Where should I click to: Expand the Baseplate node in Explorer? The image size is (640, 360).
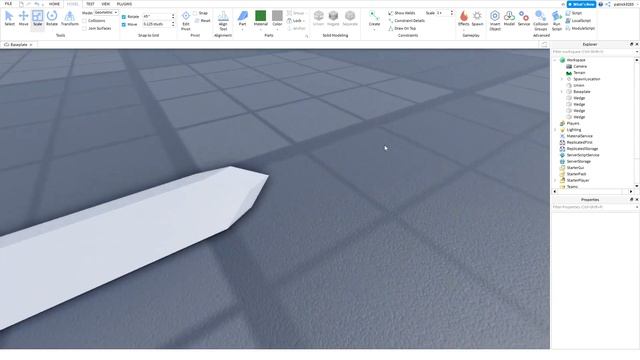click(562, 91)
